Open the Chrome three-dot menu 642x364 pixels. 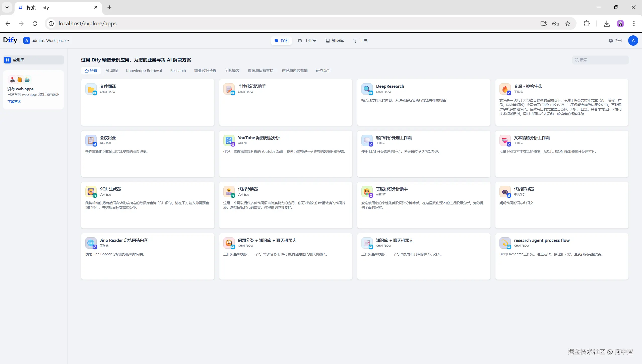(634, 24)
